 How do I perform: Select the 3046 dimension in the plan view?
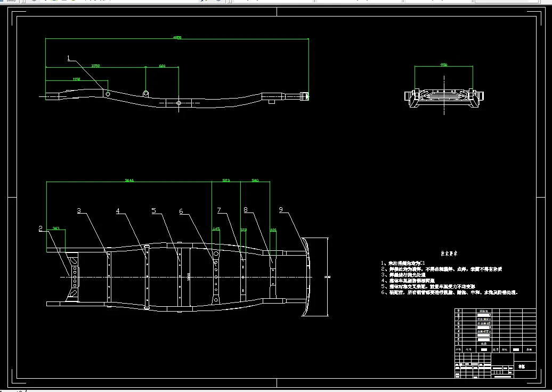pos(129,180)
